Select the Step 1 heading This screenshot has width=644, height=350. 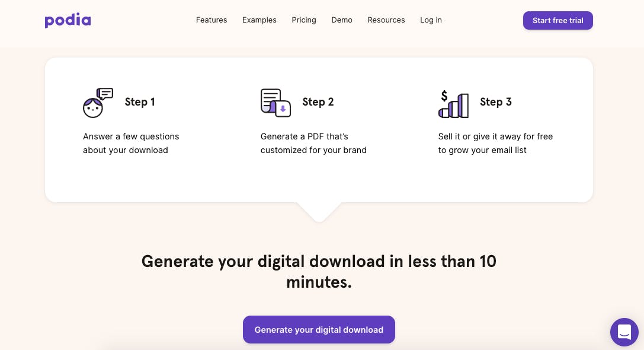(x=140, y=101)
